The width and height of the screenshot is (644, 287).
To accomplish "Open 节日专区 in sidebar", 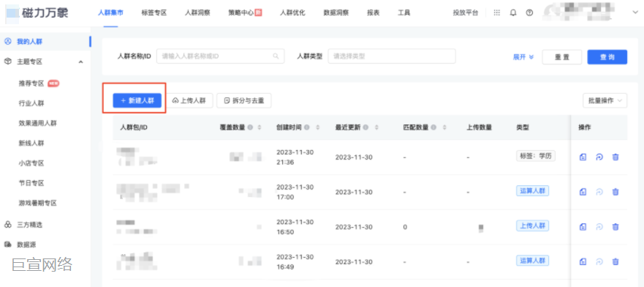I will point(31,183).
